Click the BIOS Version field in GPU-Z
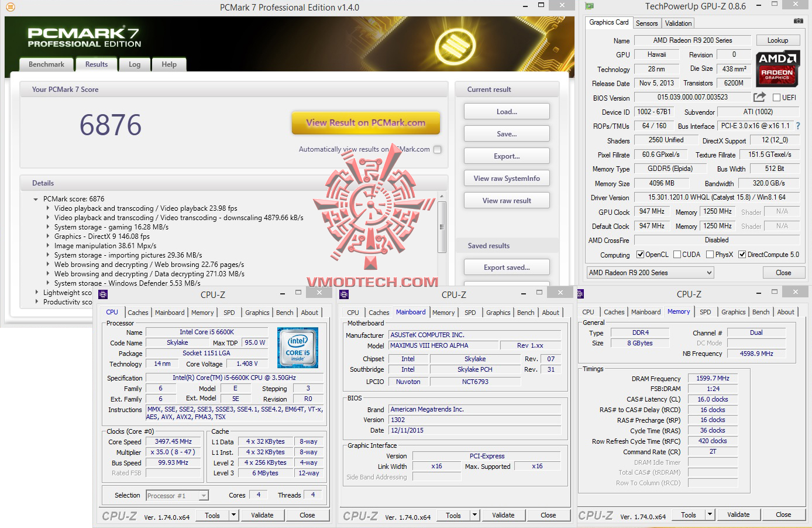 (x=692, y=97)
